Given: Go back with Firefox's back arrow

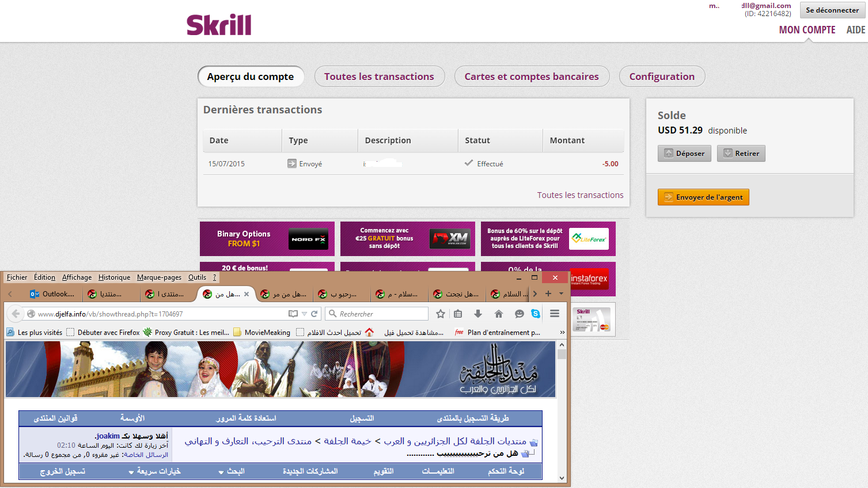Looking at the screenshot, I should pyautogui.click(x=16, y=314).
